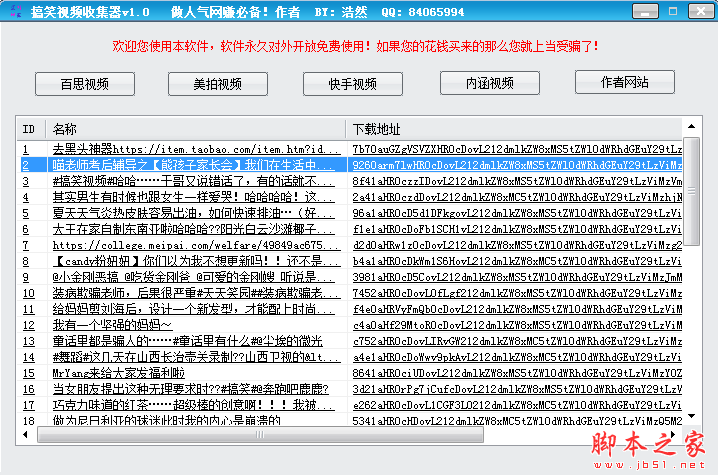Choose row 8 candy粉奶奶 entry
718x476 pixels.
click(x=189, y=261)
